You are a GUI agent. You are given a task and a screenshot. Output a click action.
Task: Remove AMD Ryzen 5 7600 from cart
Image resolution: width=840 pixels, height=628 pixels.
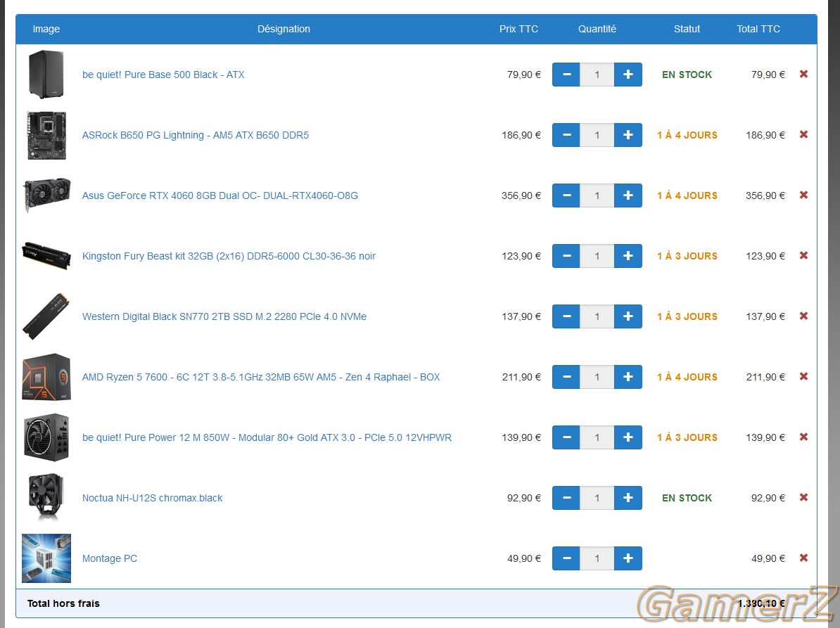point(803,376)
